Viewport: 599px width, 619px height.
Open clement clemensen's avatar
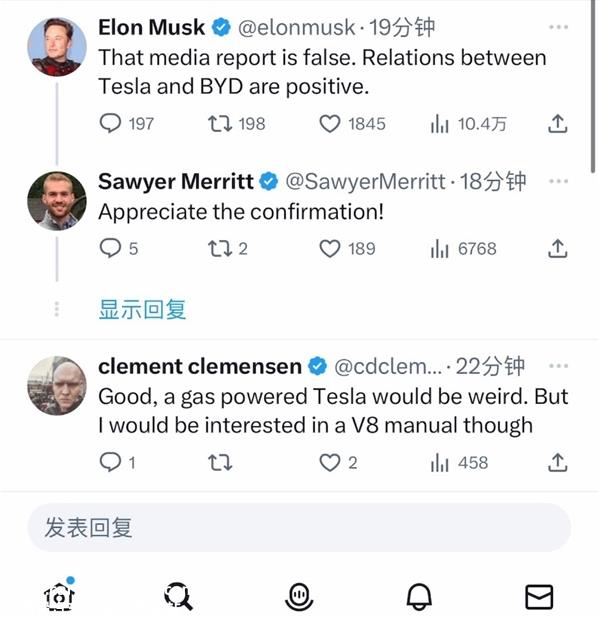coord(57,386)
